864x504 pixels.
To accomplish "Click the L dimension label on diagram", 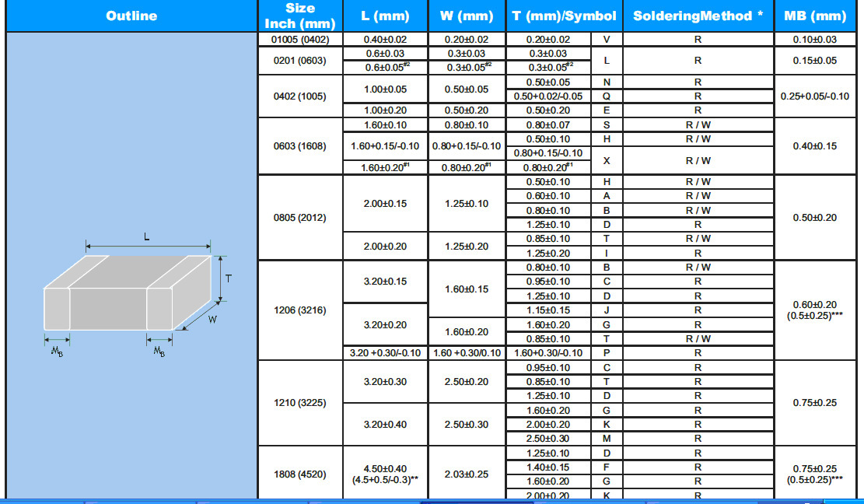I will 146,237.
